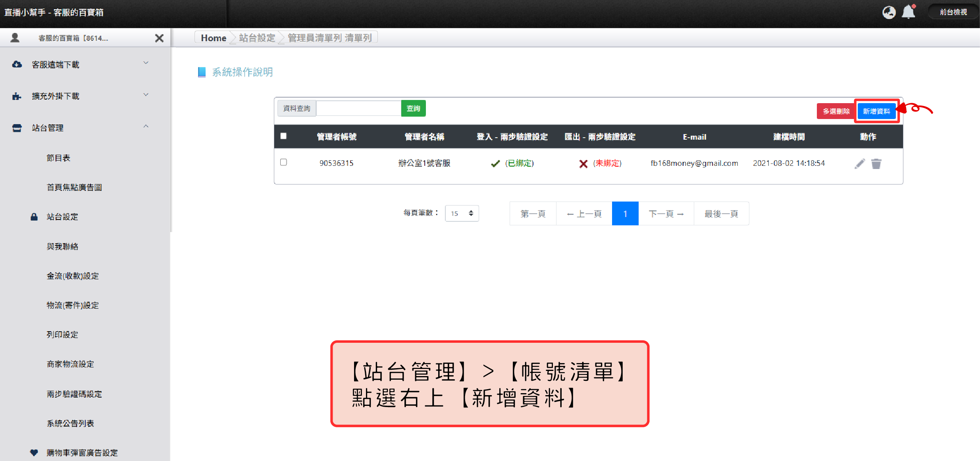Click the puzzle icon for 擴充外掛下載
This screenshot has height=461, width=980.
click(17, 96)
